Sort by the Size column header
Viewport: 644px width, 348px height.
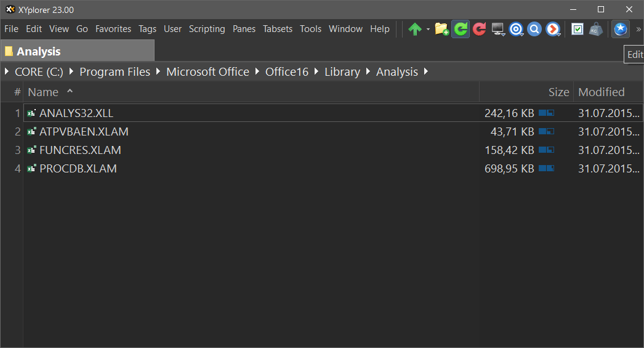[x=526, y=92]
